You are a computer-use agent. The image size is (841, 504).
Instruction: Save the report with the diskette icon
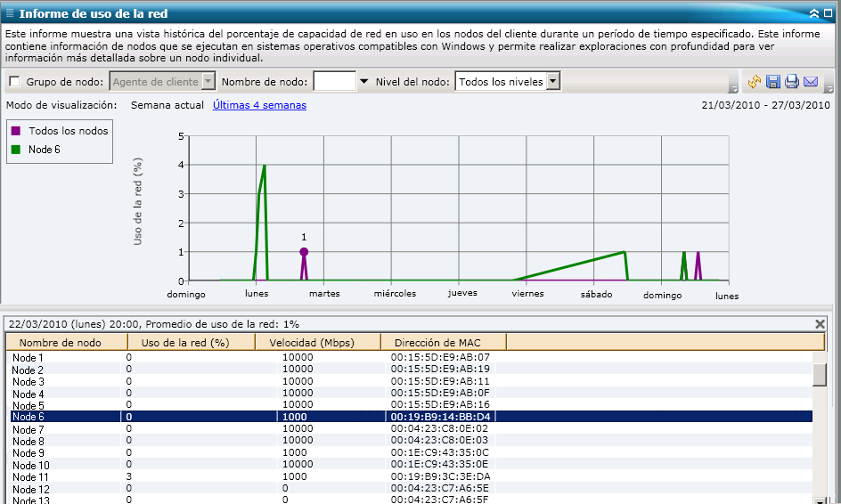[773, 82]
